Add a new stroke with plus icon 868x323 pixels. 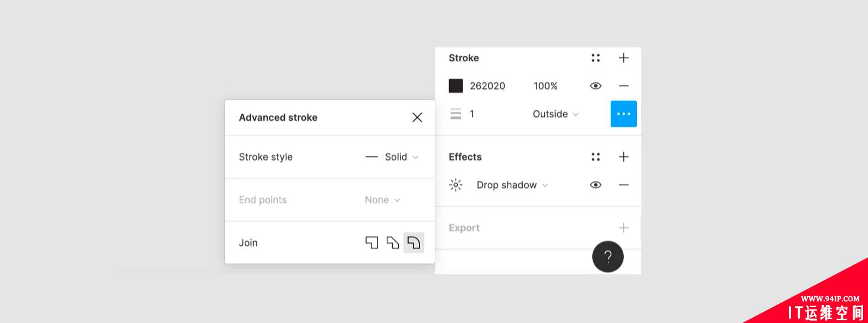pos(623,58)
